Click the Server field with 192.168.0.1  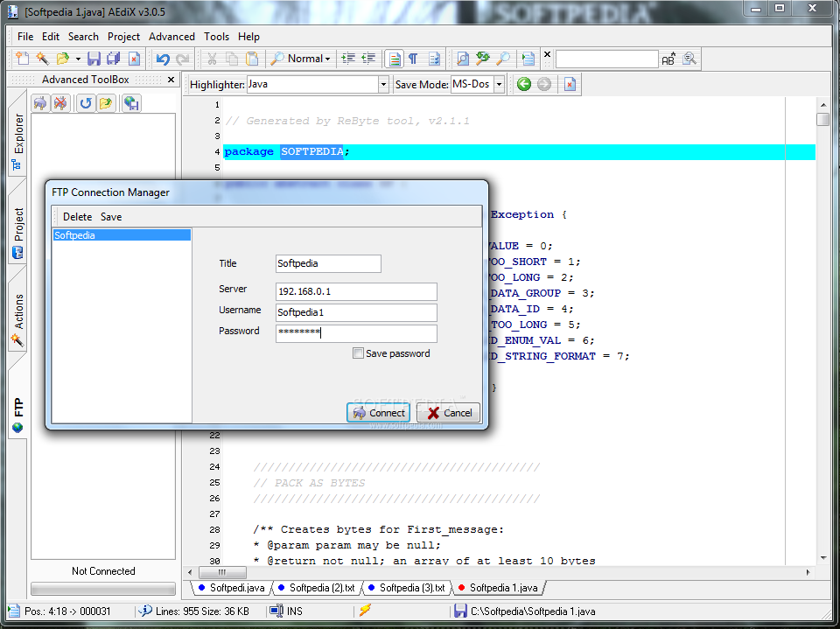click(356, 291)
